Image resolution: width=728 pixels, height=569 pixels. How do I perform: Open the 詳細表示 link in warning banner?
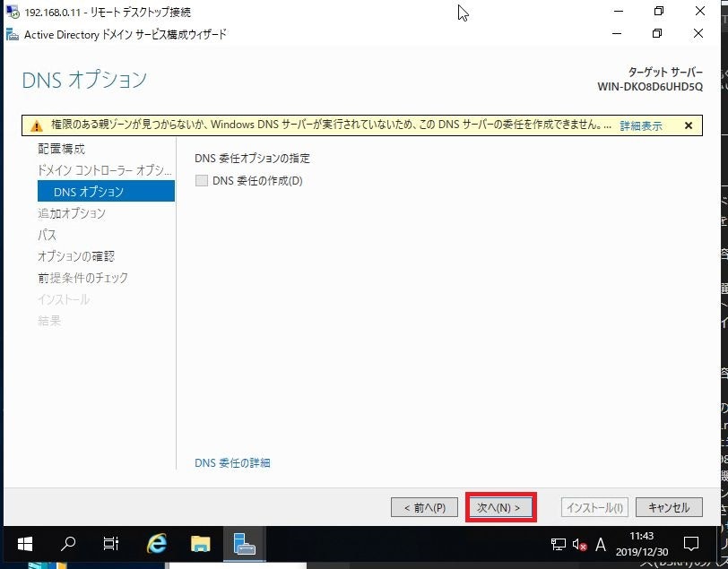[x=641, y=125]
